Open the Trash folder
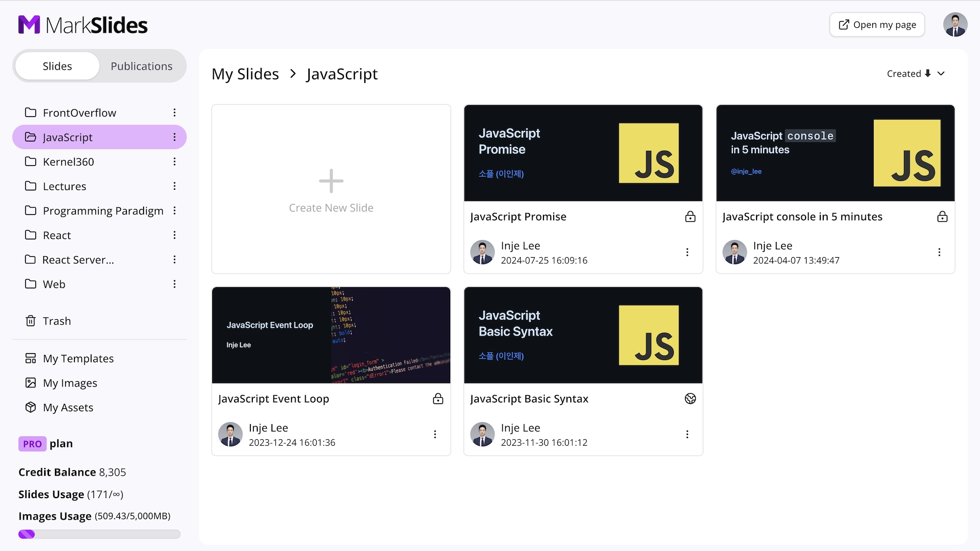The width and height of the screenshot is (980, 551). (99, 321)
